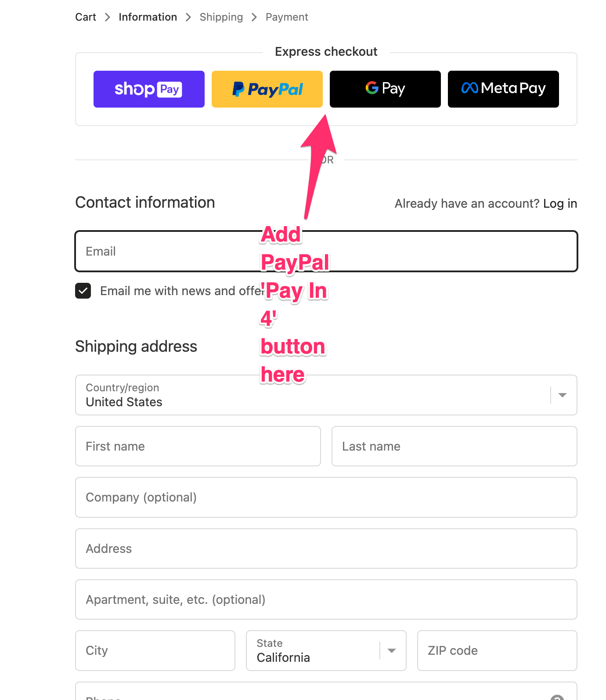Pay with the Shop Pay button
The height and width of the screenshot is (700, 606).
pos(149,89)
